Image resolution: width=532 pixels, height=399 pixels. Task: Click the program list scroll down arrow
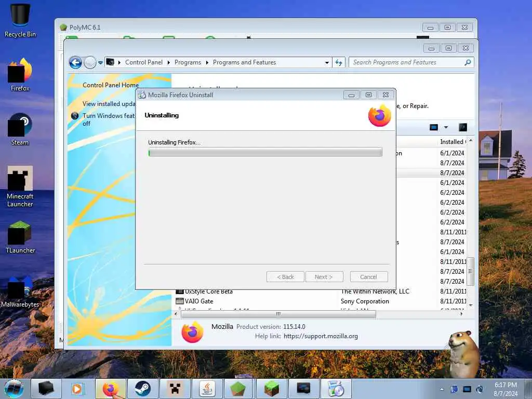click(471, 305)
